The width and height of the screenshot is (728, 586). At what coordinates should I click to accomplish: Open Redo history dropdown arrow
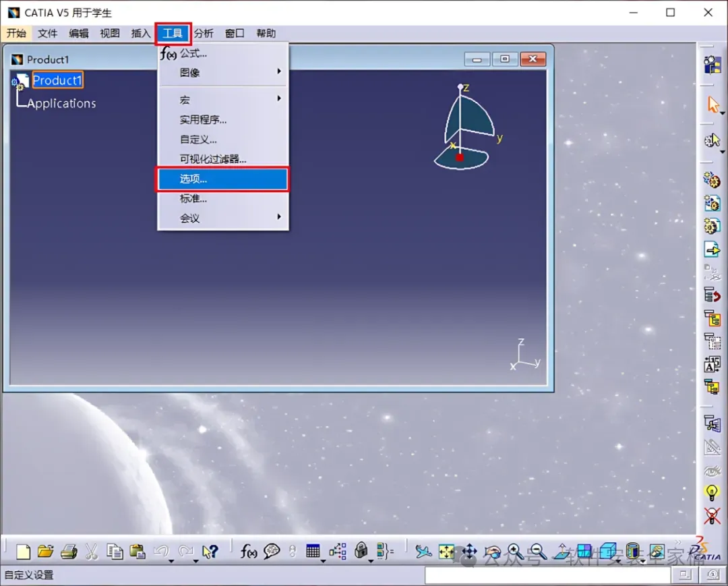tap(195, 562)
